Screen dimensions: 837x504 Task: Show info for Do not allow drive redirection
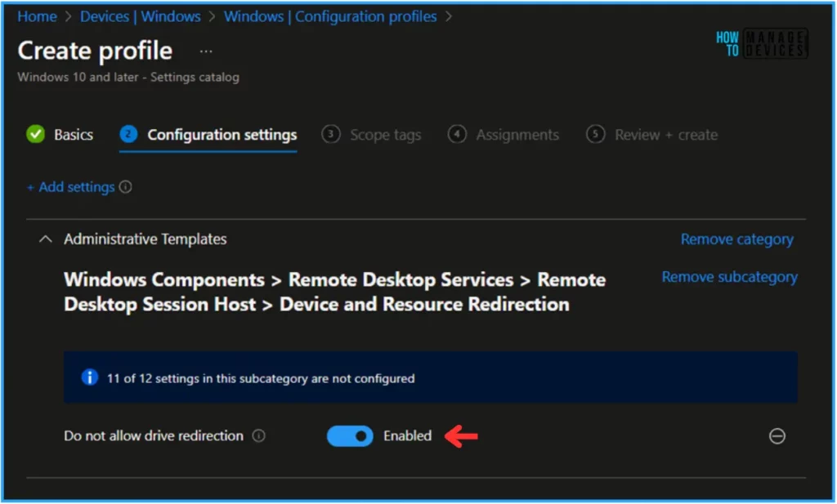(258, 435)
